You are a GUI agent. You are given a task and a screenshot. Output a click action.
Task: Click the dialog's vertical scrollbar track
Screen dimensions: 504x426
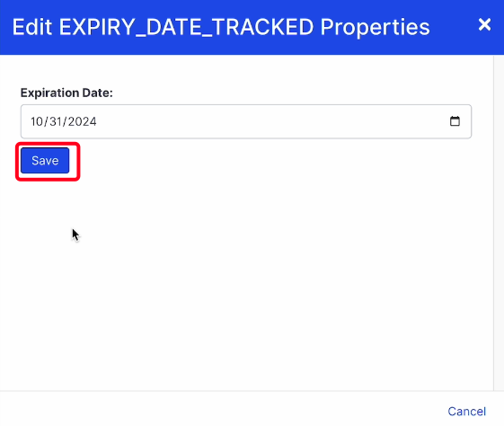[499, 223]
